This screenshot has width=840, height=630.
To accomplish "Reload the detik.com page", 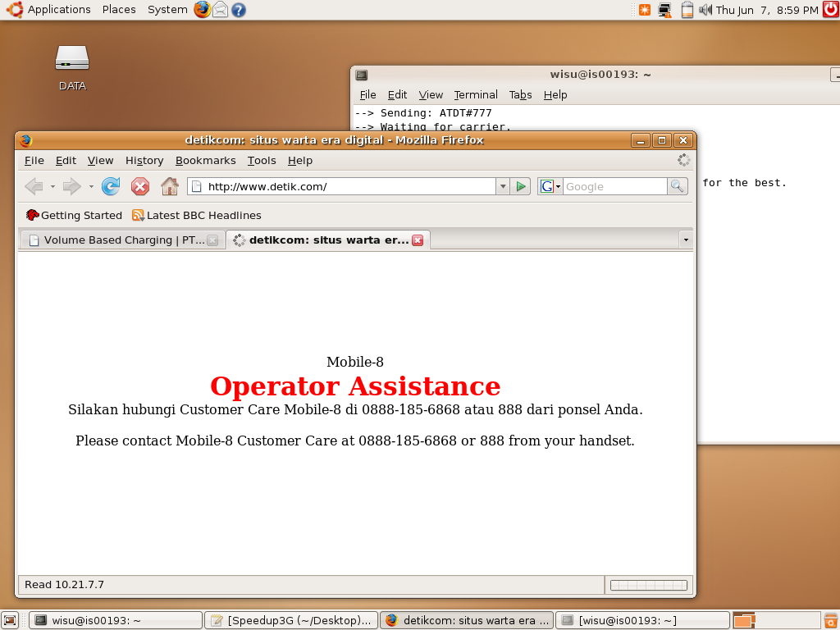I will coord(111,186).
